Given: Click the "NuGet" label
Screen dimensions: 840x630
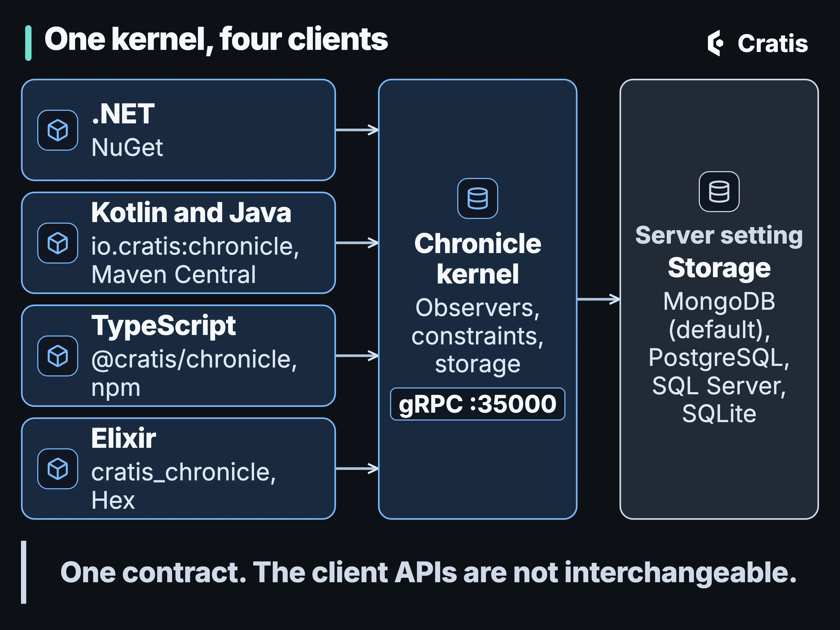Looking at the screenshot, I should 127,147.
